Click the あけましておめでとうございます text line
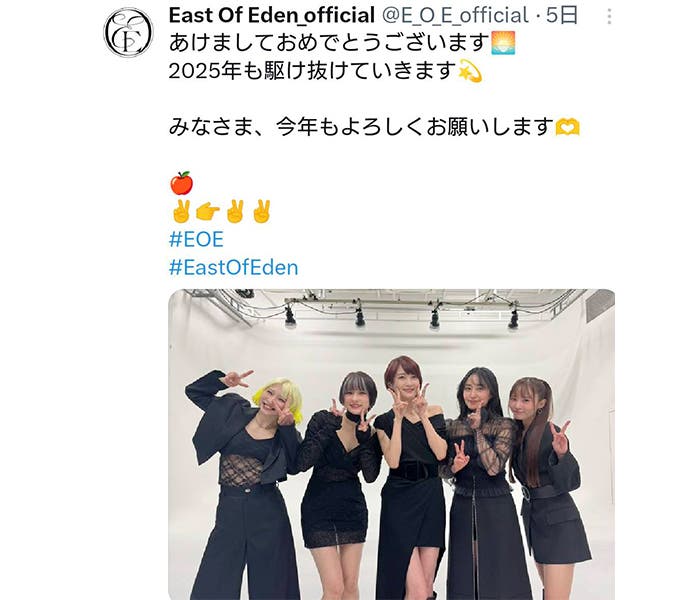The image size is (700, 600). coord(329,43)
